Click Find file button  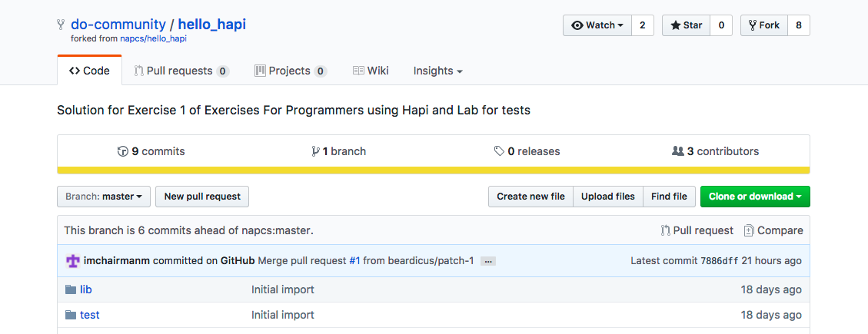[670, 197]
